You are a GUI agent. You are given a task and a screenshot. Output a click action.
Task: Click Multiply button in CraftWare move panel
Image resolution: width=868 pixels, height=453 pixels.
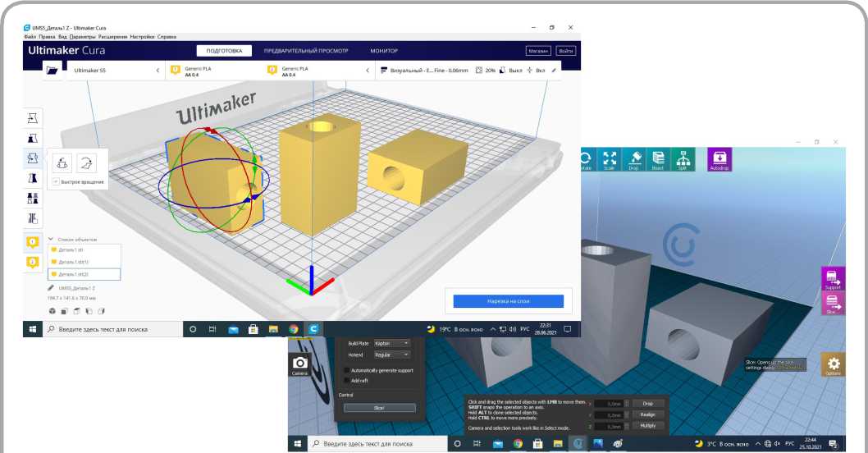point(647,426)
